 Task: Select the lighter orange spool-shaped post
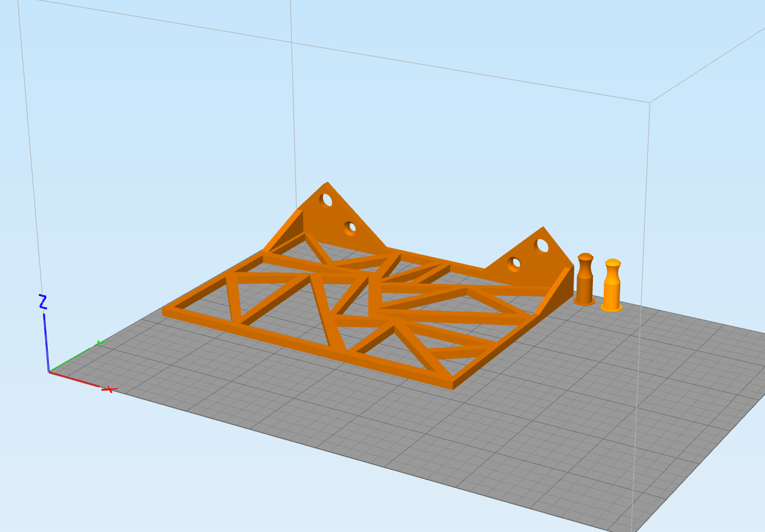click(x=612, y=286)
